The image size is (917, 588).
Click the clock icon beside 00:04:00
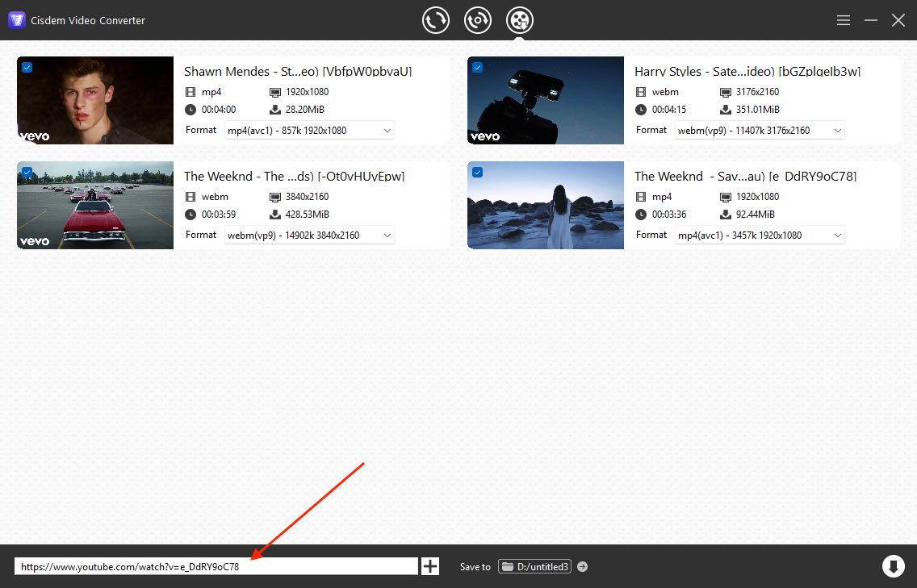point(190,110)
